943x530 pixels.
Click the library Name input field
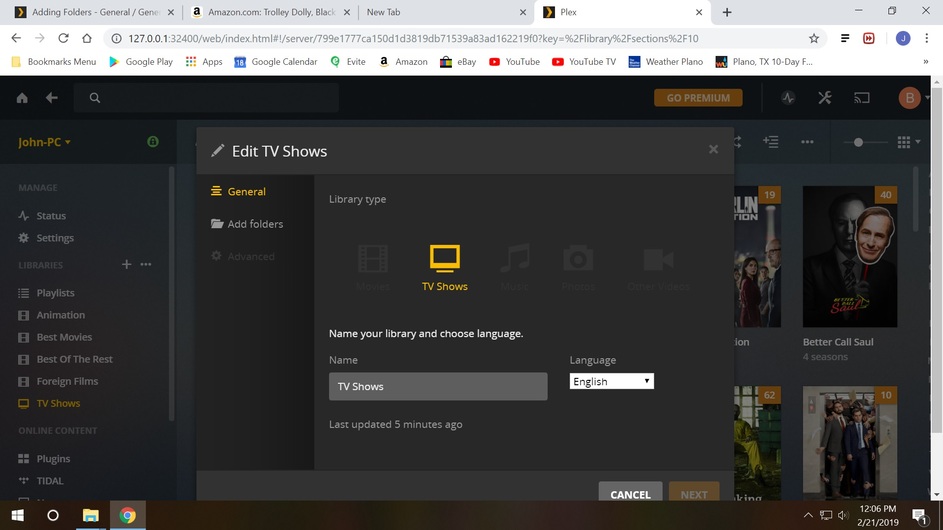click(x=438, y=386)
